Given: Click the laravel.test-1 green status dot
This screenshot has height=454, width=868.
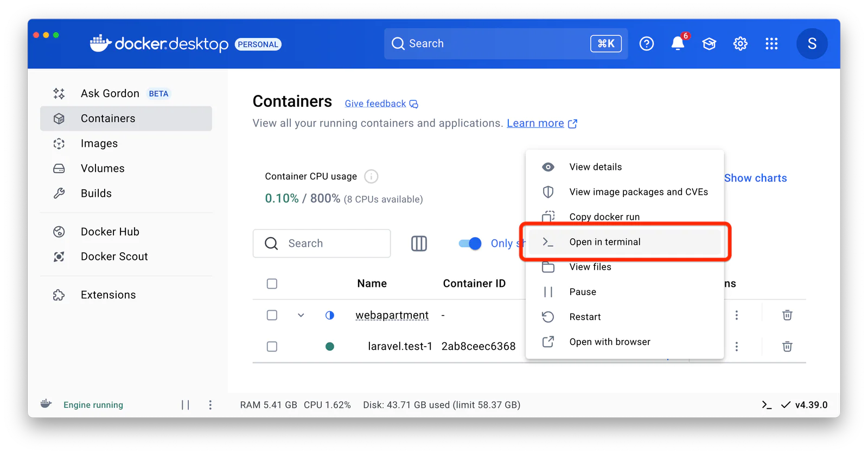Looking at the screenshot, I should pos(330,347).
